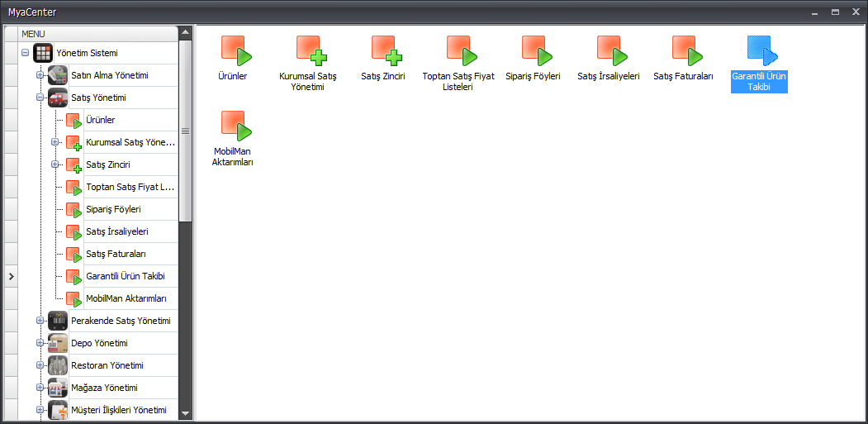This screenshot has height=424, width=868.
Task: Click Restoran Yönetimi cutlery icon in tree
Action: [x=58, y=366]
